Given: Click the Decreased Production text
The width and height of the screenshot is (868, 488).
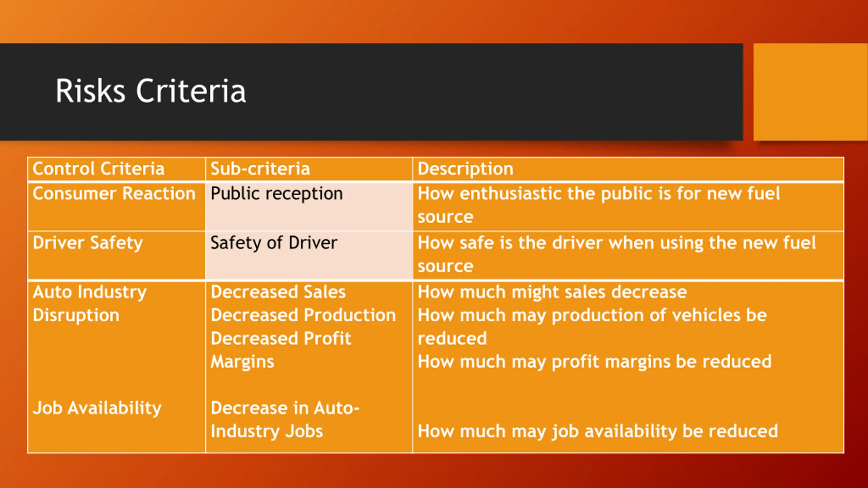Looking at the screenshot, I should pos(303,315).
